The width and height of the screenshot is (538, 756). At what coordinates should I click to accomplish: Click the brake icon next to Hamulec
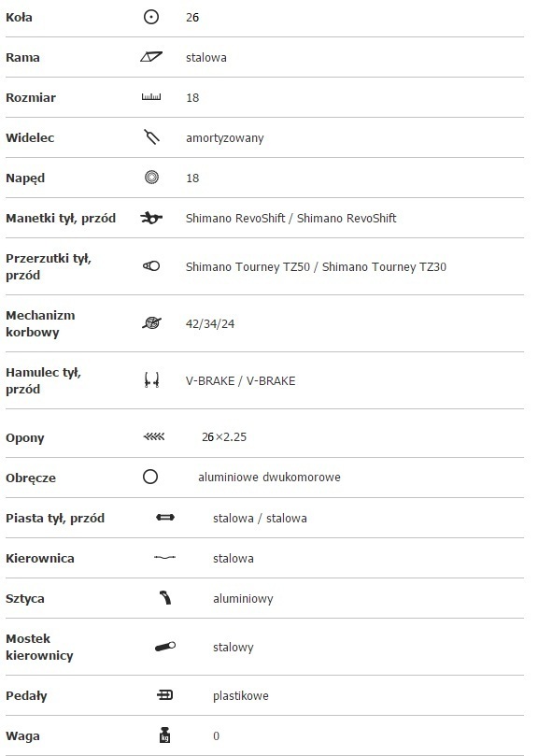pyautogui.click(x=151, y=380)
